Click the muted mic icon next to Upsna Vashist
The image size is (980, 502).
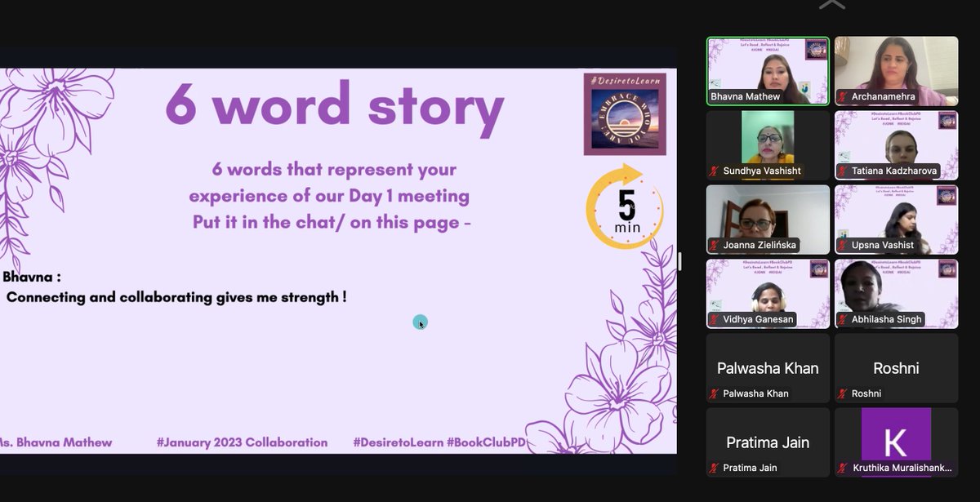843,245
